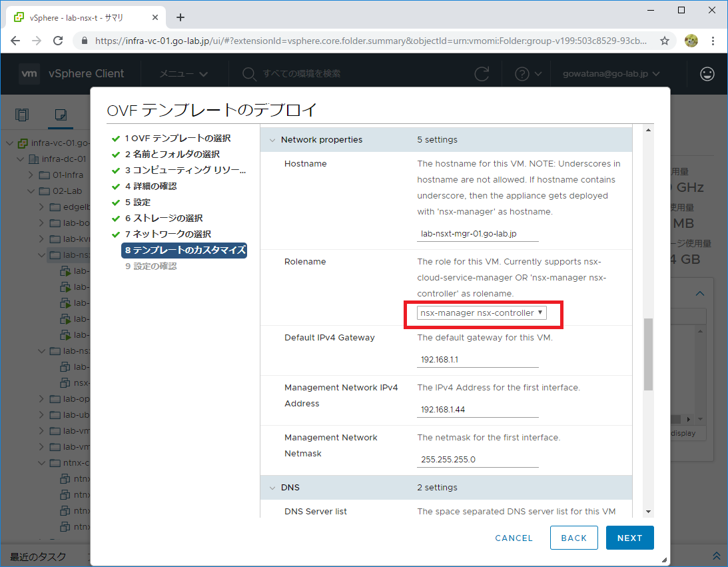Collapse the ntnx-c folder node
The height and width of the screenshot is (567, 728).
pyautogui.click(x=42, y=463)
